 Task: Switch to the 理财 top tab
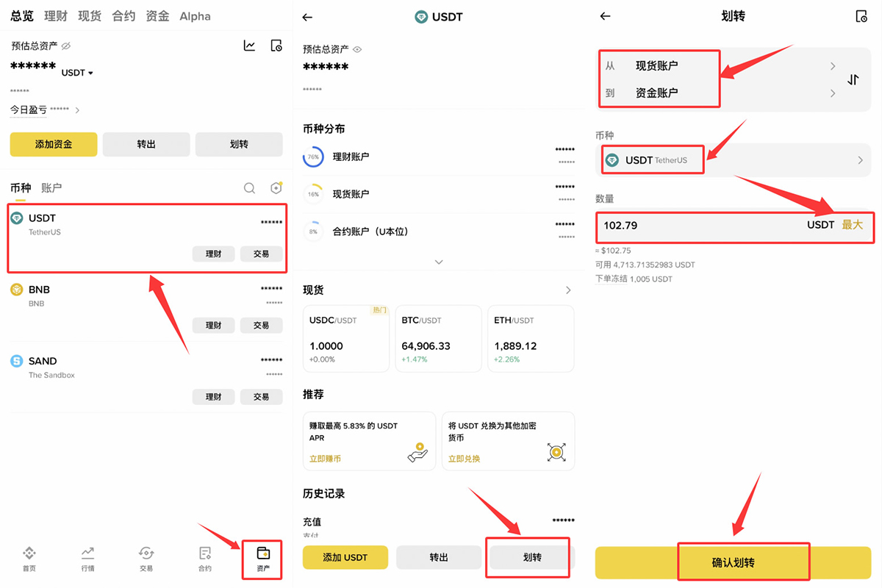(x=55, y=16)
